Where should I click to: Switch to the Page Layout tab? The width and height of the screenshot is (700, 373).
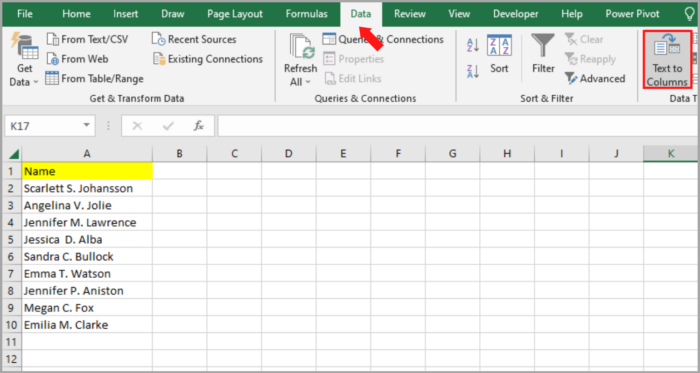235,14
